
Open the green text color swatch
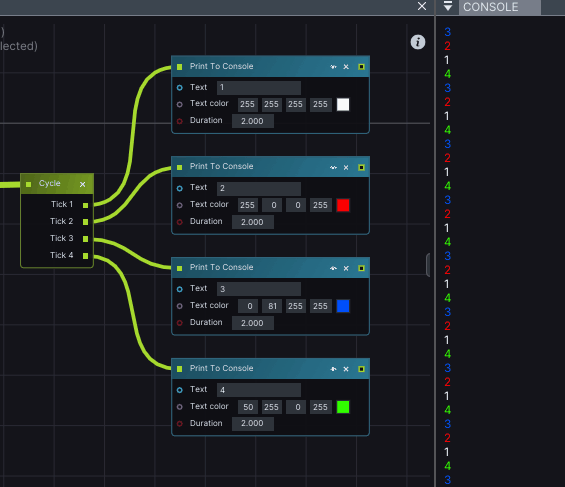click(x=343, y=407)
